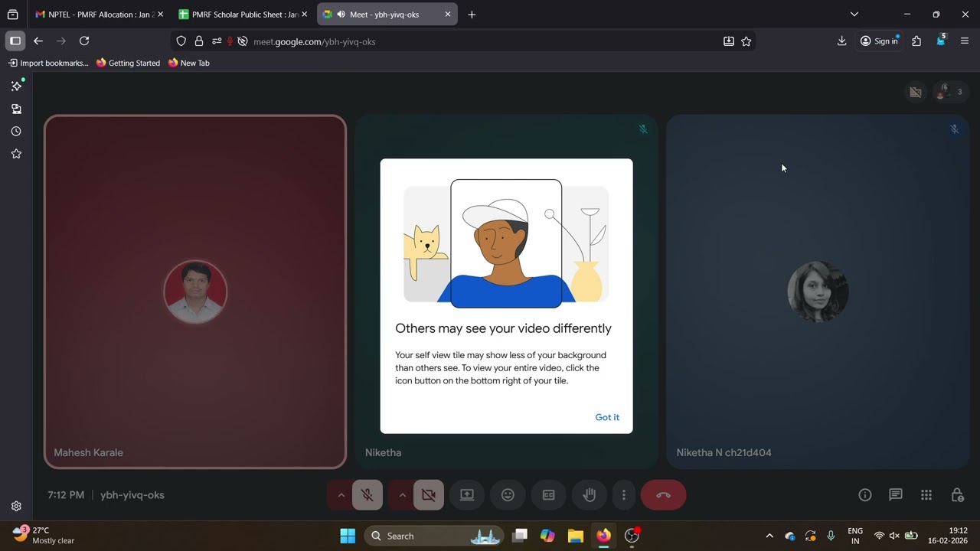Click the tracking protection shield icon
Image resolution: width=980 pixels, height=551 pixels.
(181, 41)
